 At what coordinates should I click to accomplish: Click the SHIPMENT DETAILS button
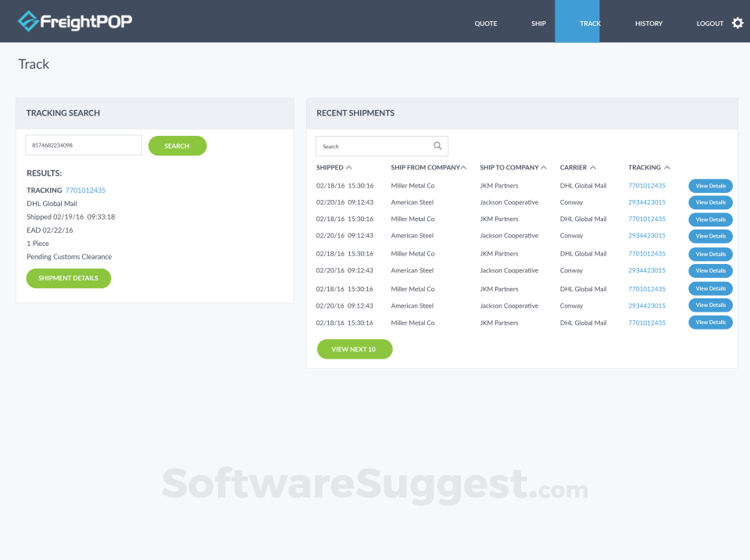click(69, 278)
